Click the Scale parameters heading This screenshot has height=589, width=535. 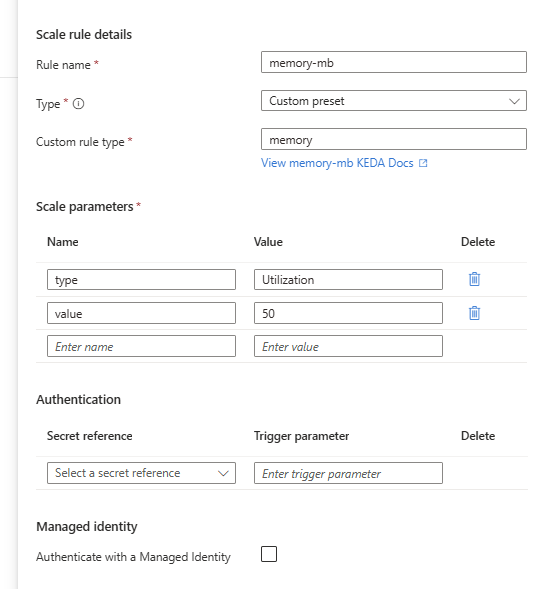click(x=85, y=207)
